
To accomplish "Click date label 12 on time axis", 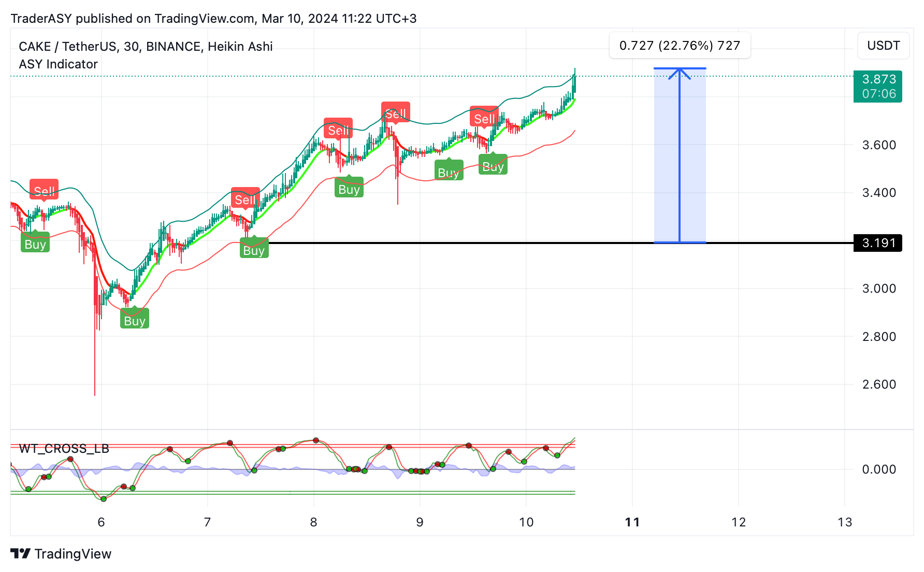I will (x=739, y=522).
